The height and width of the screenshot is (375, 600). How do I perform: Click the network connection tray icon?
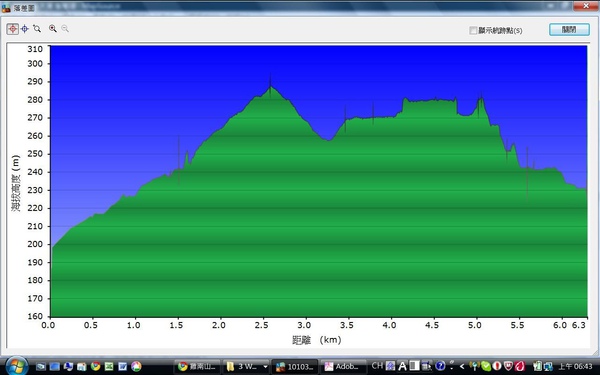point(548,366)
